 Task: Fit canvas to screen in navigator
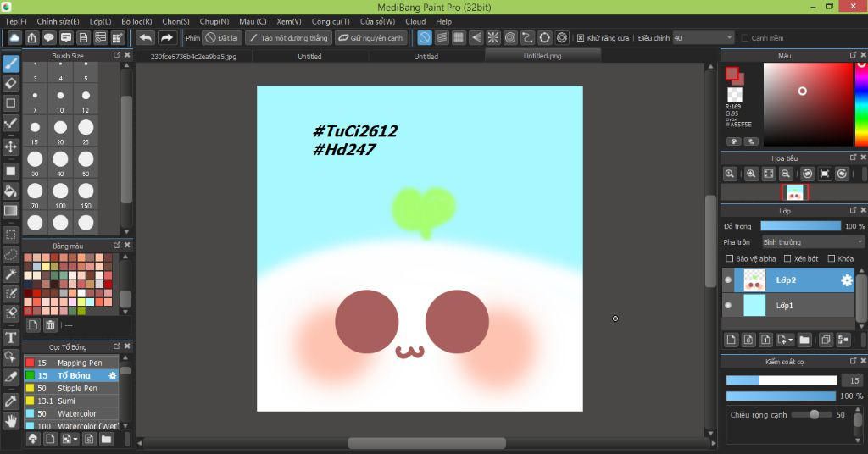[769, 174]
